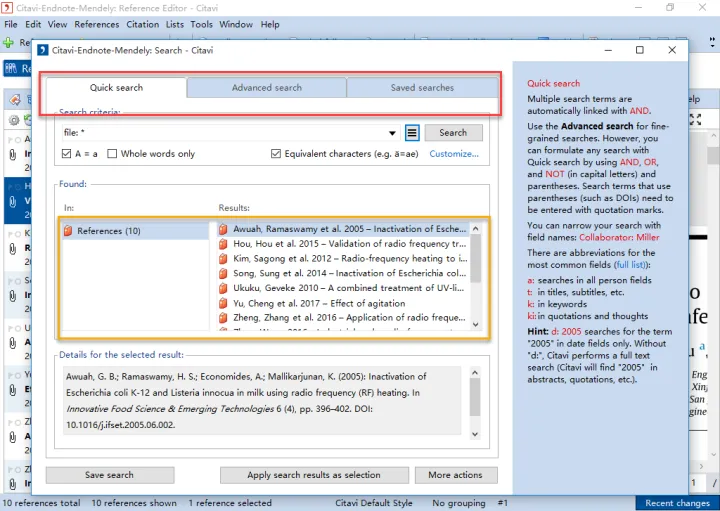
Task: Click Apply search results as selection
Action: pyautogui.click(x=314, y=475)
